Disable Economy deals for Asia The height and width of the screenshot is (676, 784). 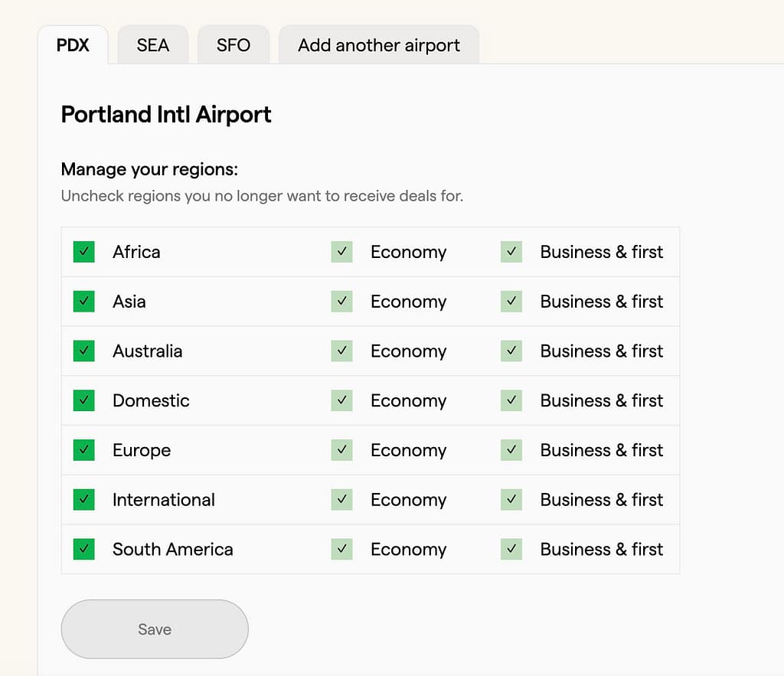tap(341, 301)
